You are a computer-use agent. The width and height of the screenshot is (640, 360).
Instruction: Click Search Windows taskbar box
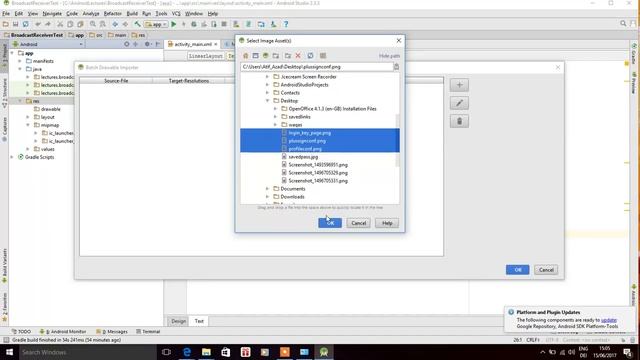(x=87, y=352)
